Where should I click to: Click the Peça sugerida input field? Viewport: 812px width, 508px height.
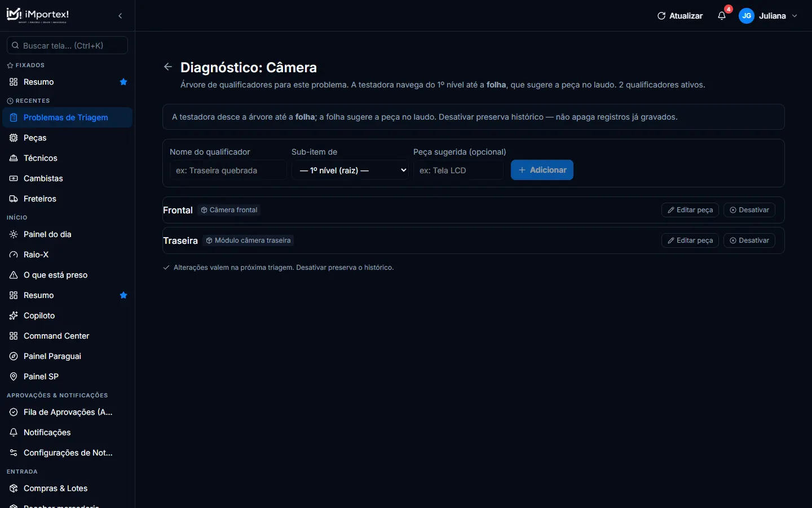[x=458, y=170]
